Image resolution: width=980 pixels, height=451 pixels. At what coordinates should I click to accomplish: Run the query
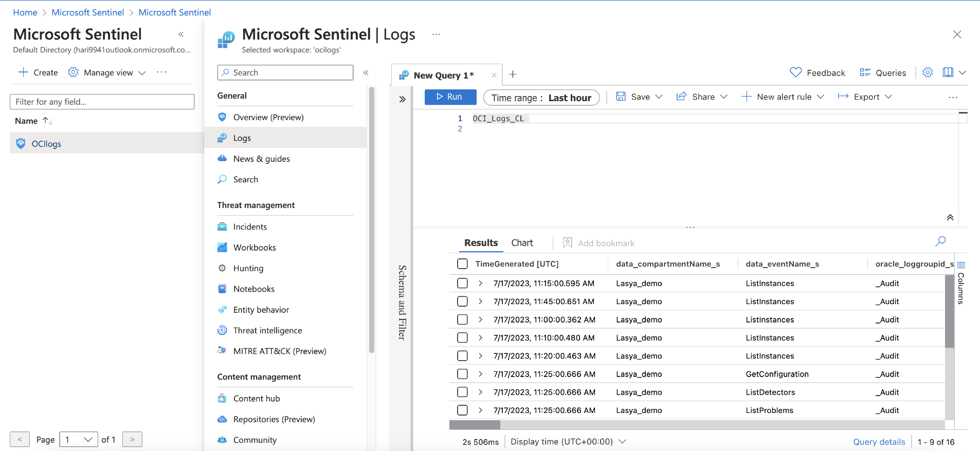tap(450, 97)
